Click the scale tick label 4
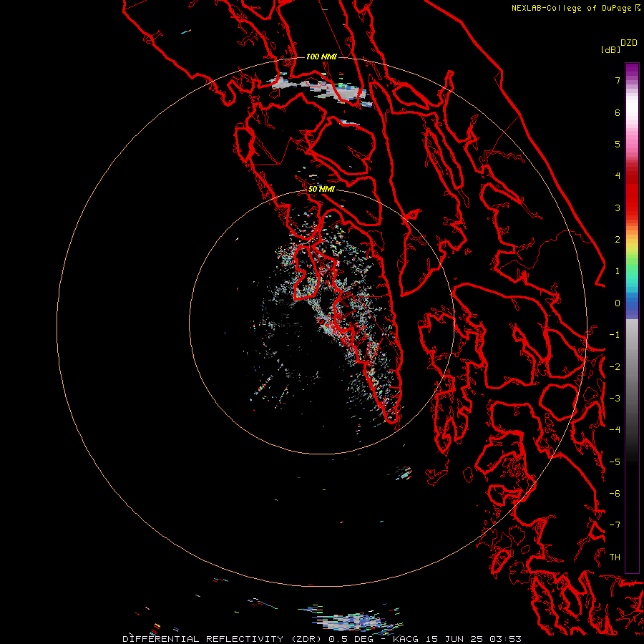Screen dimensions: 644x644 (x=618, y=176)
